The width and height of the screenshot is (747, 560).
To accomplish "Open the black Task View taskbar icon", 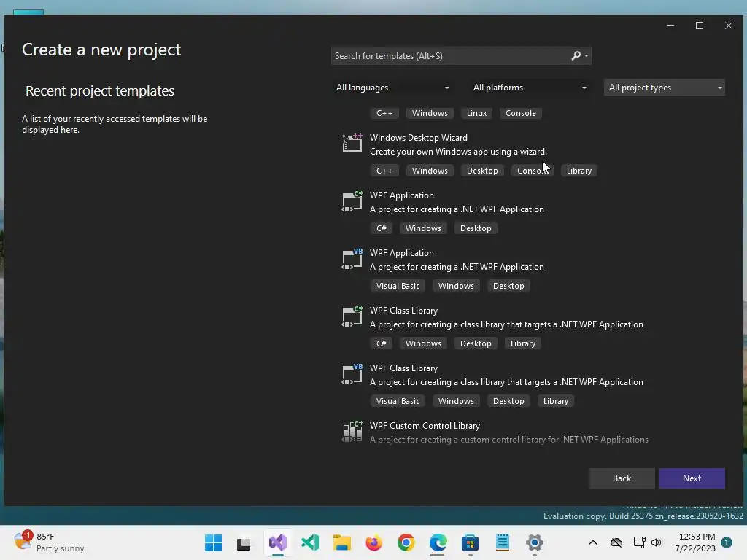I will click(x=244, y=543).
